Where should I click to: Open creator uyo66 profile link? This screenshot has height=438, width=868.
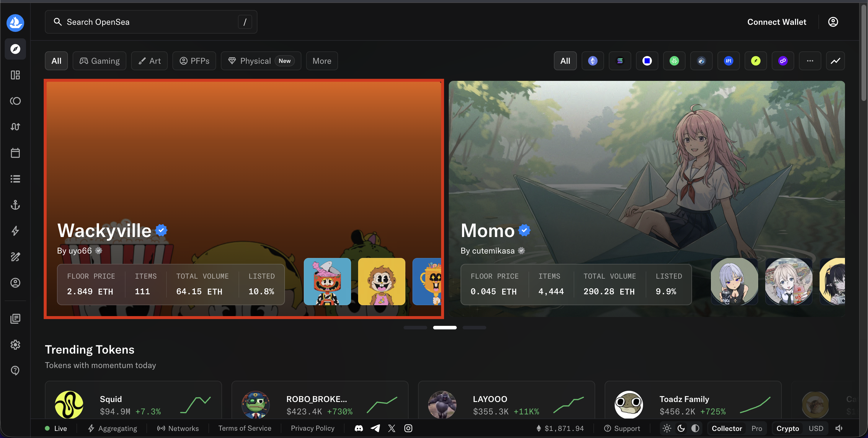(80, 251)
